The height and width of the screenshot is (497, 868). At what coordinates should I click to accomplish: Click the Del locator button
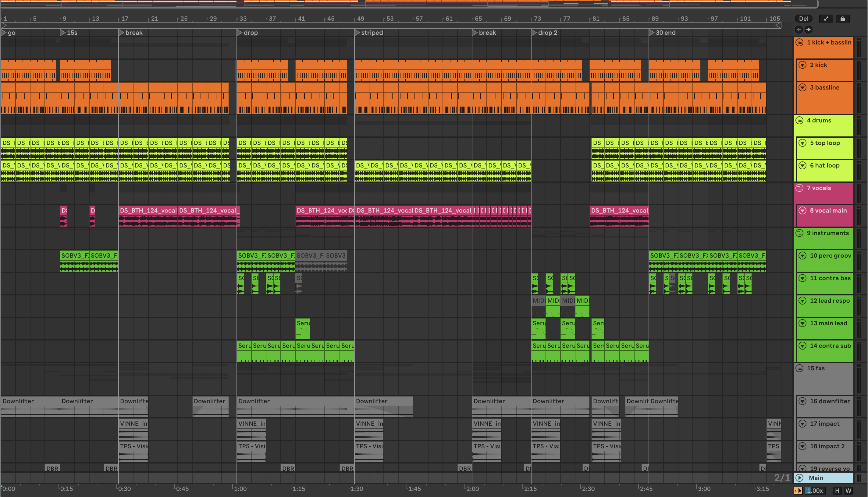(803, 19)
